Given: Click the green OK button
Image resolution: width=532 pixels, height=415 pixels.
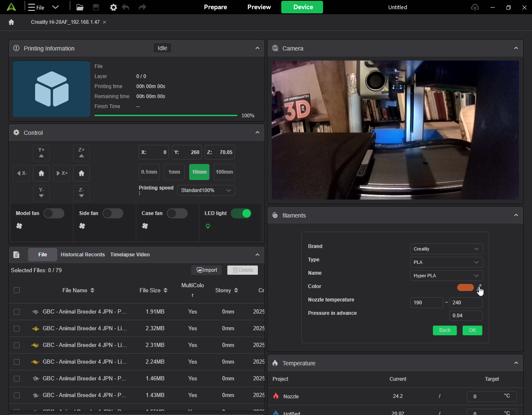Looking at the screenshot, I should pos(472,330).
